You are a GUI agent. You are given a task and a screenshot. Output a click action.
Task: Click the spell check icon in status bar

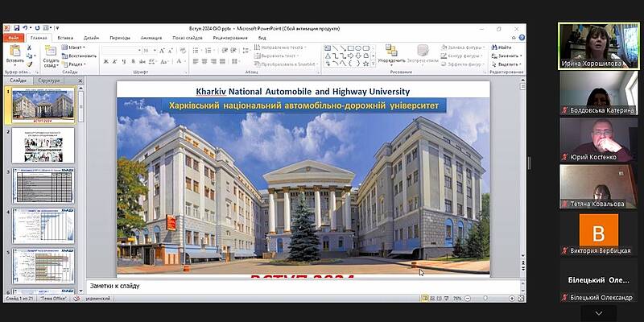coord(76,299)
